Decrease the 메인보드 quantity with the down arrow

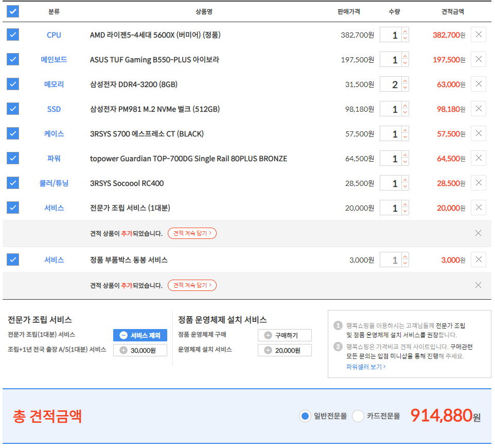[405, 63]
